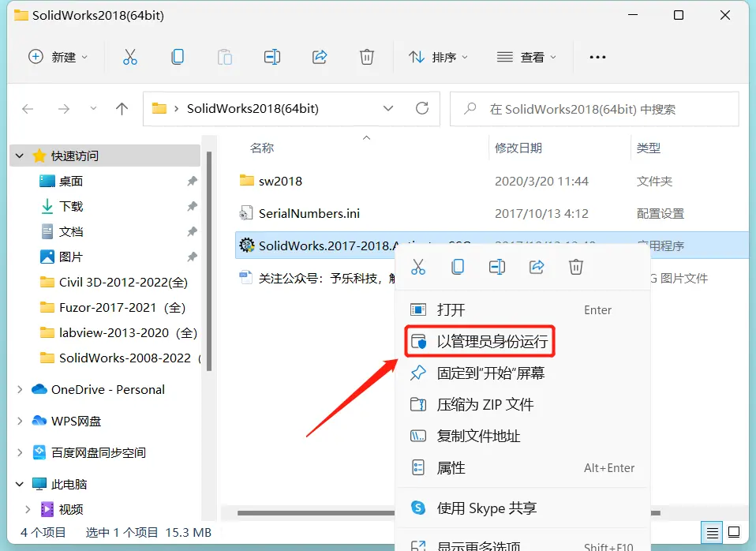Open the 排序 sort dropdown
This screenshot has width=756, height=551.
point(438,57)
